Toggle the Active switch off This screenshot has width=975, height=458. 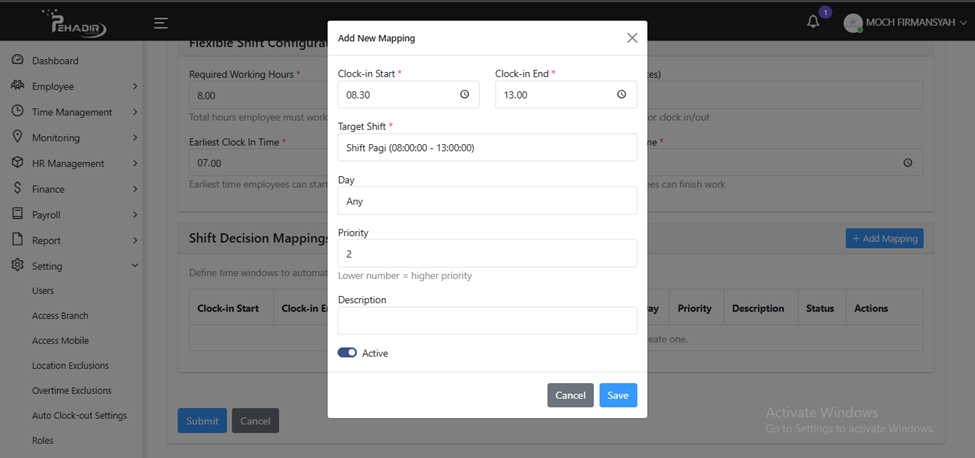point(347,353)
